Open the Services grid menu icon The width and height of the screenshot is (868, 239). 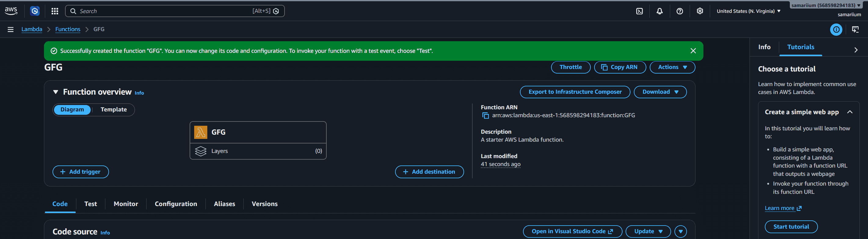pos(55,11)
